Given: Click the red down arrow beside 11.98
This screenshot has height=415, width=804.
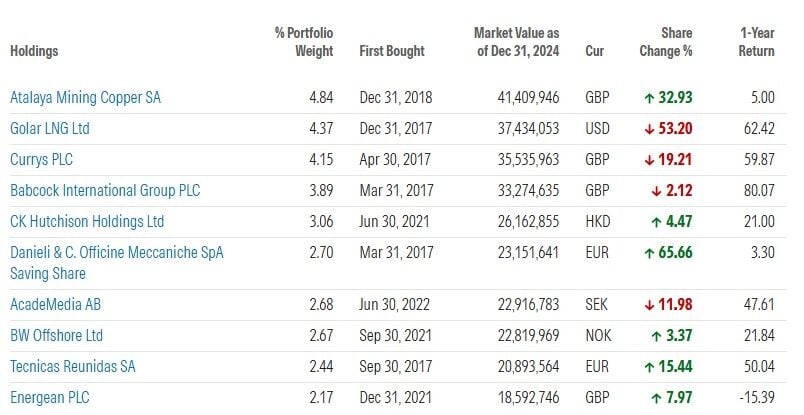Looking at the screenshot, I should click(x=649, y=304).
